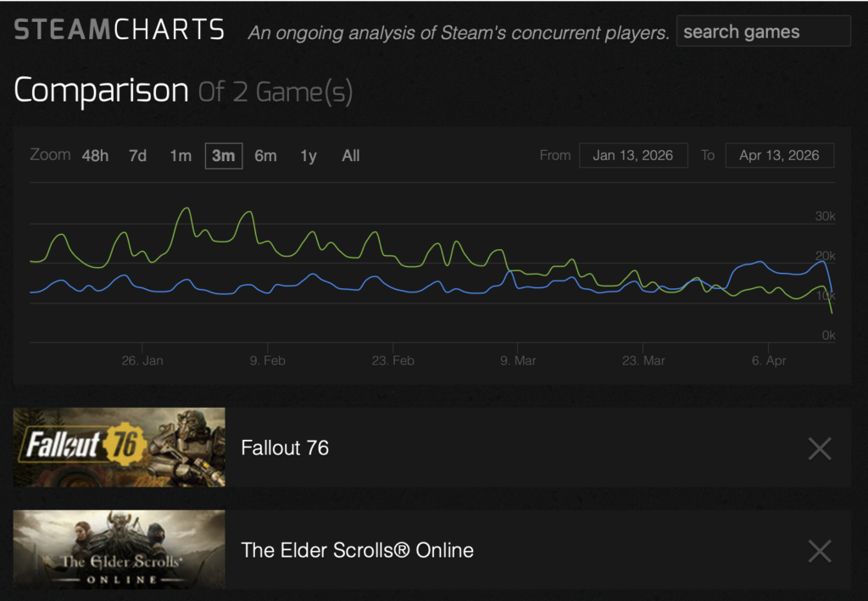Viewport: 868px width, 601px height.
Task: Open The Elder Scrolls Online title link
Action: [x=357, y=551]
